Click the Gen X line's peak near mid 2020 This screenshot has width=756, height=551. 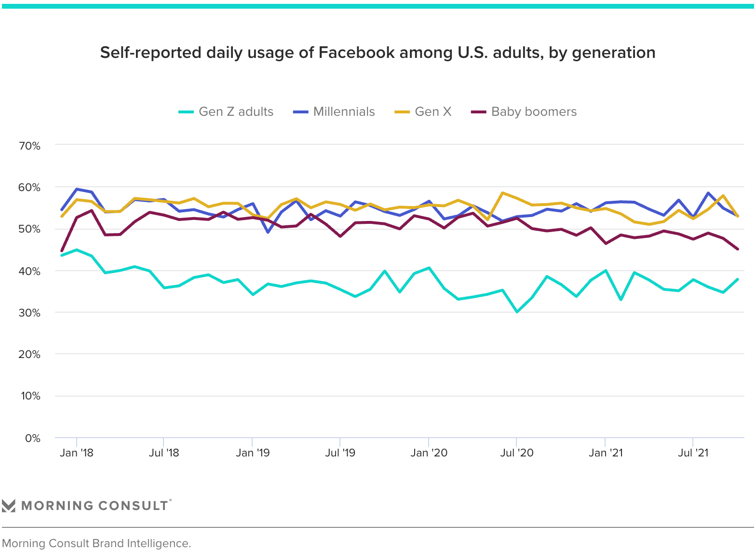point(502,193)
